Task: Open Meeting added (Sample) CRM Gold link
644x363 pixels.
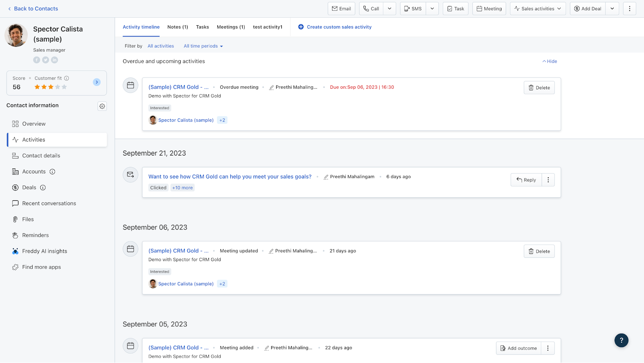Action: tap(178, 347)
